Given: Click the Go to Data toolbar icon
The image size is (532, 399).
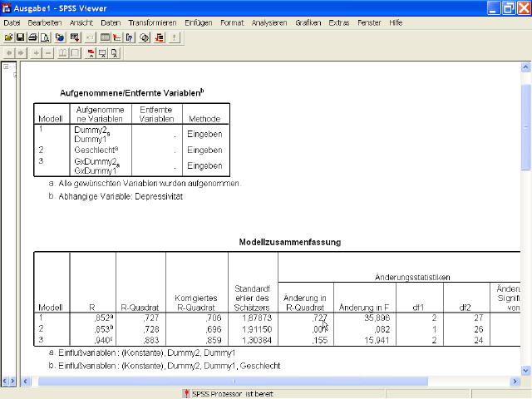Looking at the screenshot, I should (x=105, y=37).
